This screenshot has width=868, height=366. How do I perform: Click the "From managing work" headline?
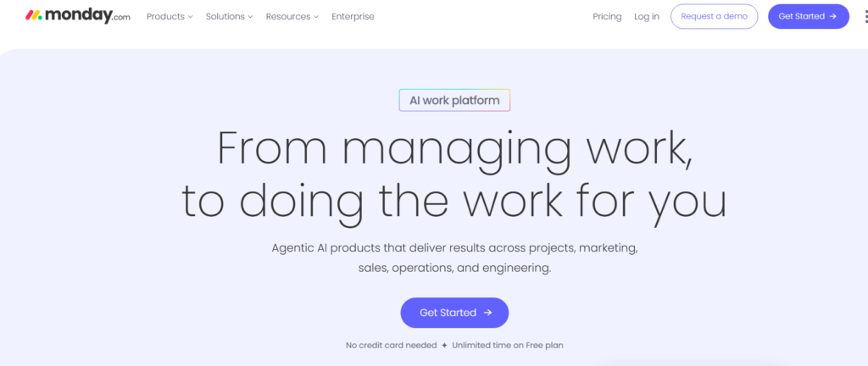[454, 147]
